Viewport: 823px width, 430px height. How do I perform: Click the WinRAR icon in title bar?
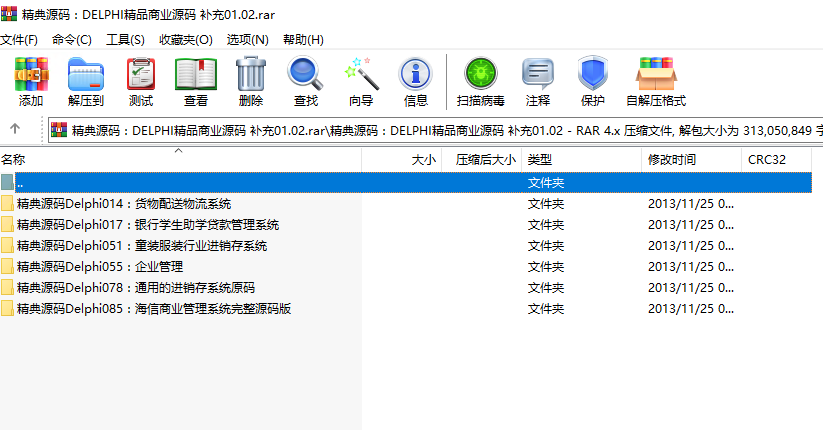[x=9, y=14]
